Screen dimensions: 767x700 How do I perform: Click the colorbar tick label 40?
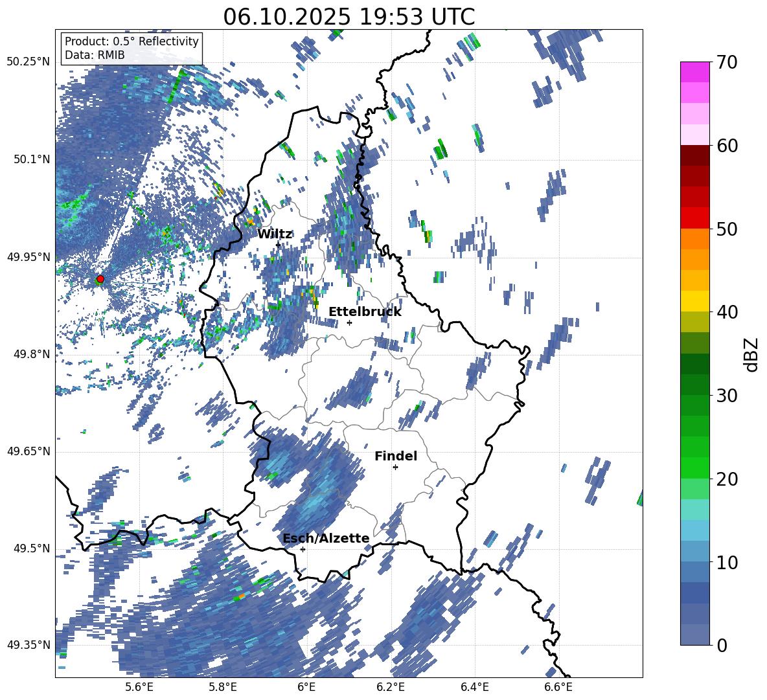(727, 312)
